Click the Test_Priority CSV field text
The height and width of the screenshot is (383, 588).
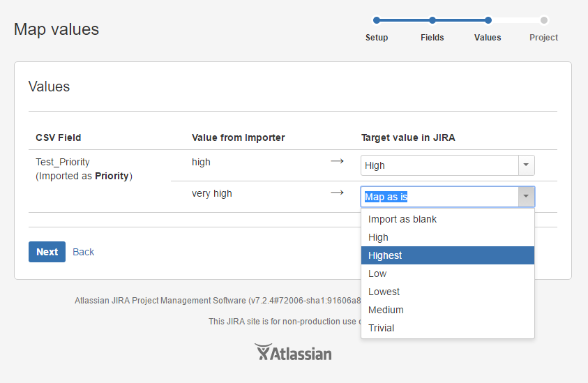pos(63,162)
